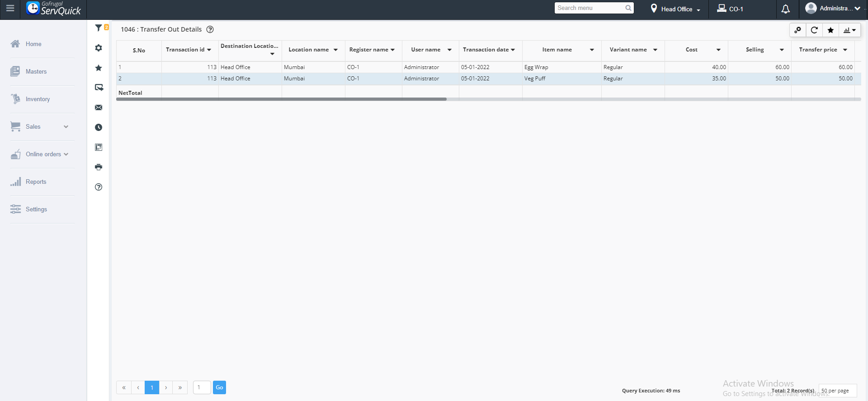Click the pivot table icon

[99, 147]
